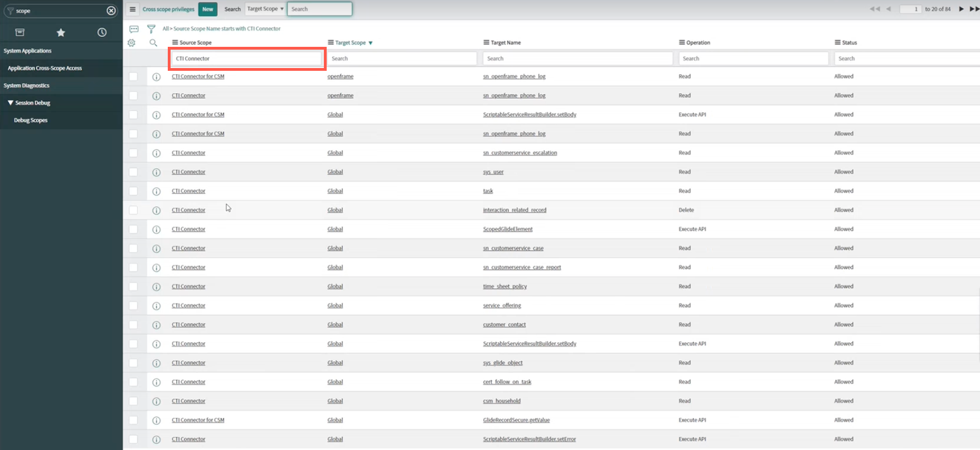Clear the scope filter navigator text
Screen dimensions: 980x450
(x=111, y=11)
